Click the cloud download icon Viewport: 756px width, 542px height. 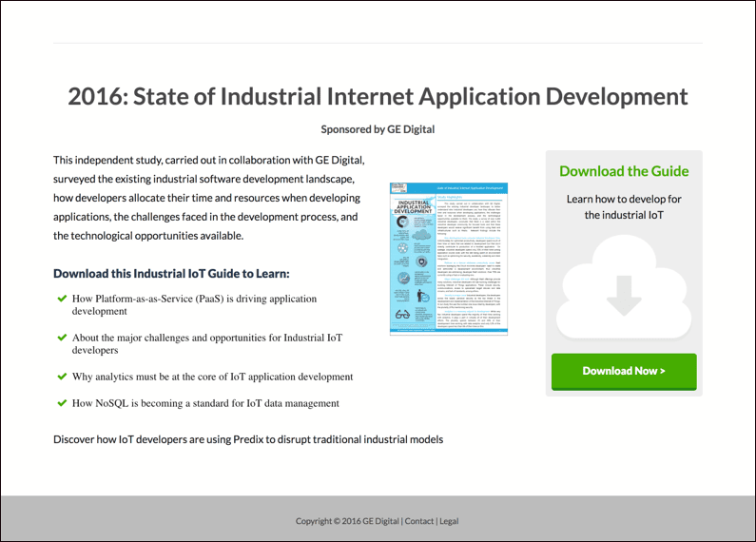pos(624,288)
